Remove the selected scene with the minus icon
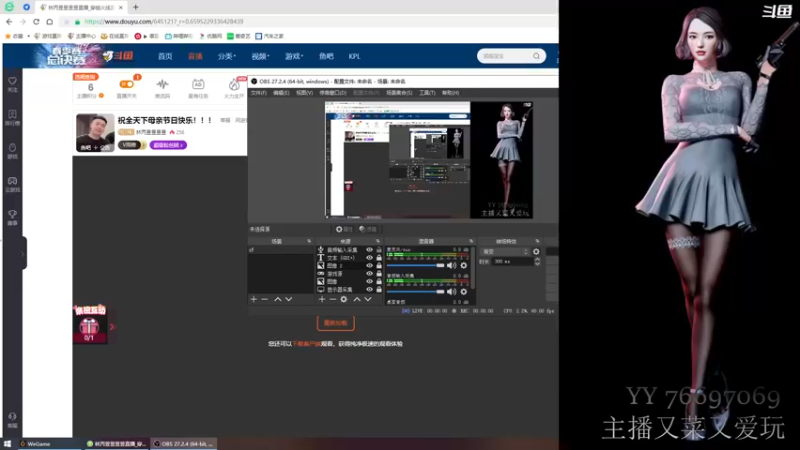This screenshot has width=800, height=450. (264, 299)
